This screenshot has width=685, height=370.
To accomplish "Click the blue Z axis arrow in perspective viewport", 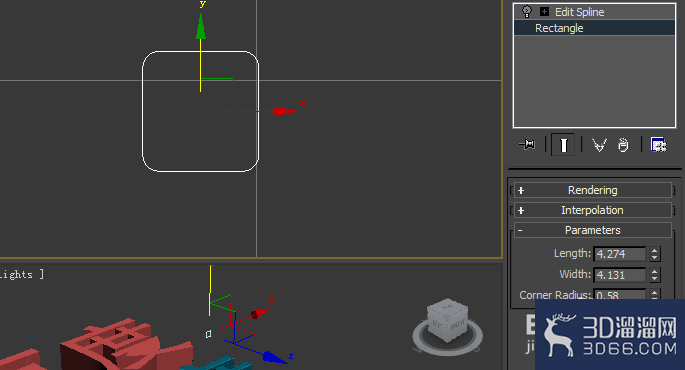I will click(275, 357).
